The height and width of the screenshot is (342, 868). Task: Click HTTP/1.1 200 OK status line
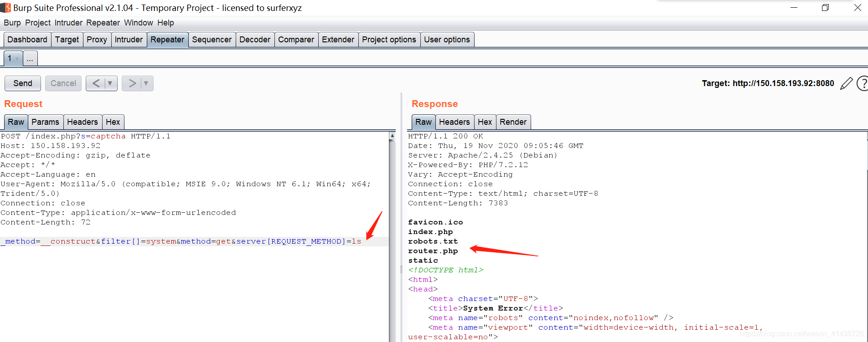coord(445,136)
